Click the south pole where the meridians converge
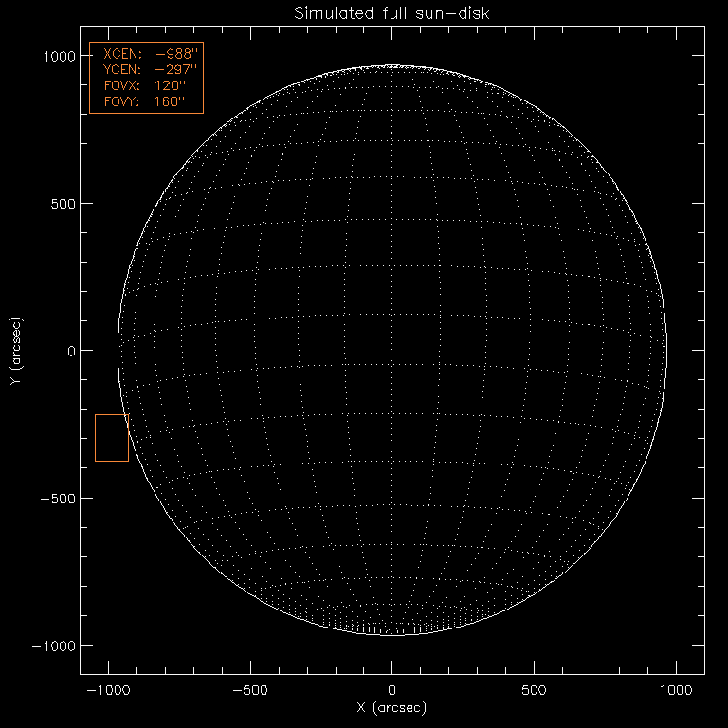The width and height of the screenshot is (728, 728). (x=392, y=632)
